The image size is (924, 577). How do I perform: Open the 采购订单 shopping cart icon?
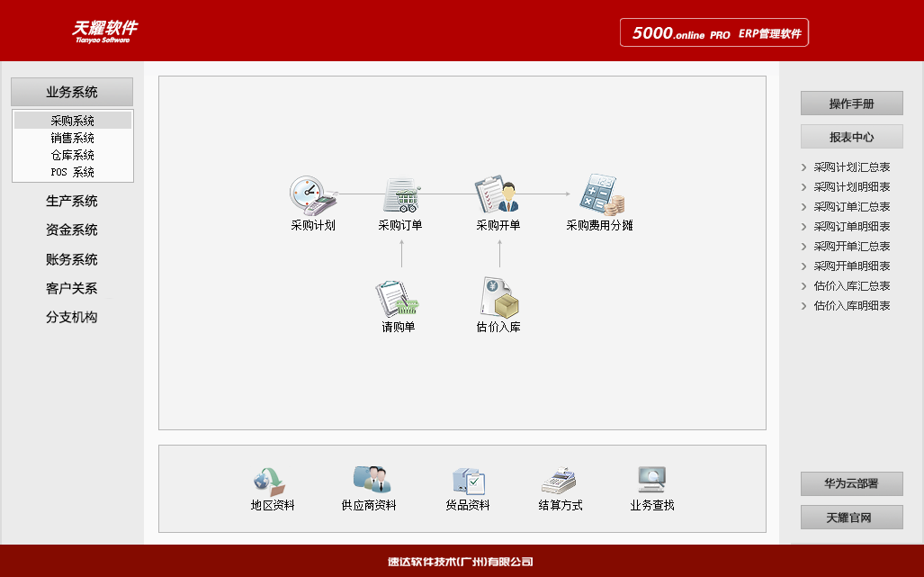pos(401,194)
